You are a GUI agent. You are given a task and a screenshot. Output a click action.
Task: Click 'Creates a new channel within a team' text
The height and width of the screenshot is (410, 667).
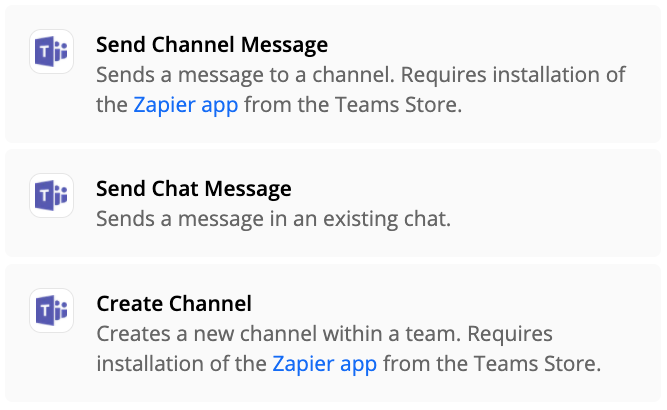tap(279, 334)
